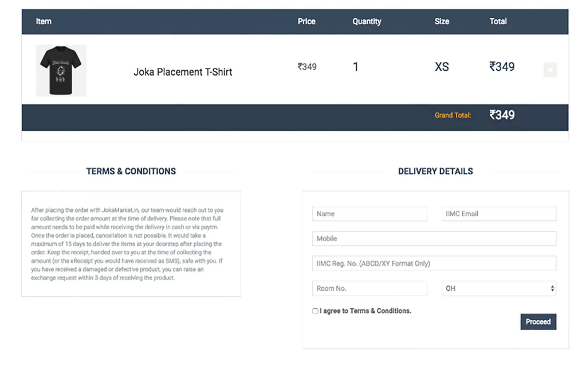Click the IIMC Reg. No. field
Viewport: 588px width, 368px height.
pyautogui.click(x=434, y=263)
